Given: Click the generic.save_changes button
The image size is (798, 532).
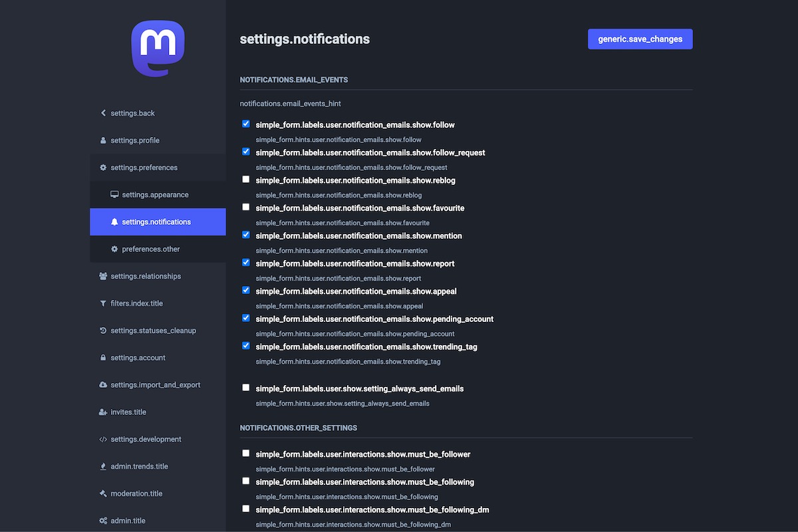Looking at the screenshot, I should [640, 39].
